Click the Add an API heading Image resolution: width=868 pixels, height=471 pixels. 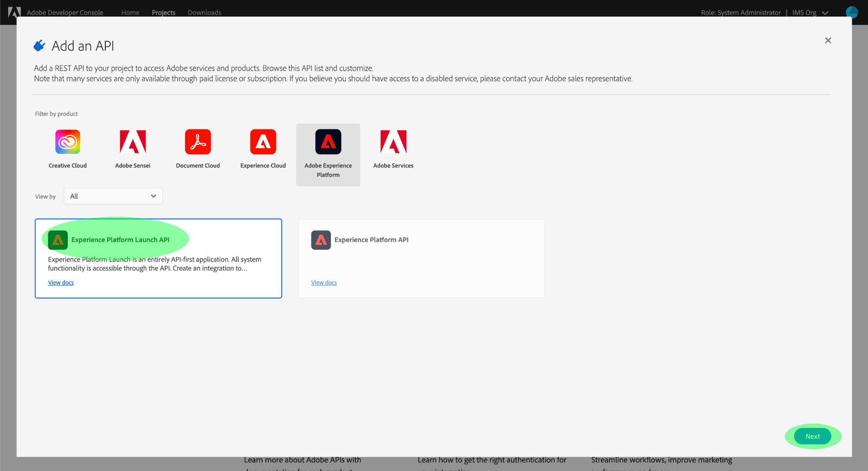(x=83, y=46)
